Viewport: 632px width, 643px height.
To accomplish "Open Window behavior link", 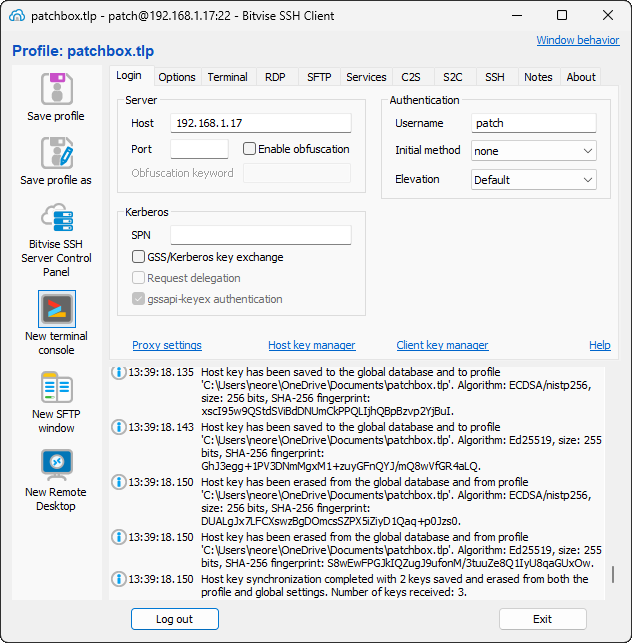I will tap(578, 40).
